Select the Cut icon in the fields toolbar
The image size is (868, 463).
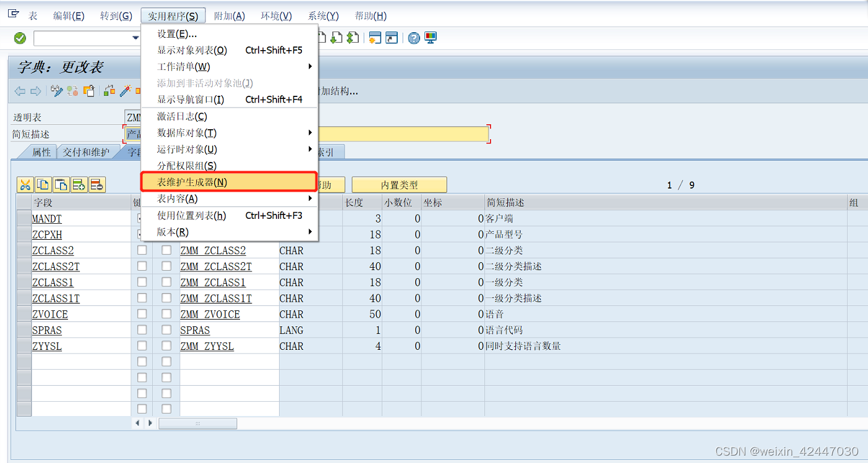click(x=25, y=184)
